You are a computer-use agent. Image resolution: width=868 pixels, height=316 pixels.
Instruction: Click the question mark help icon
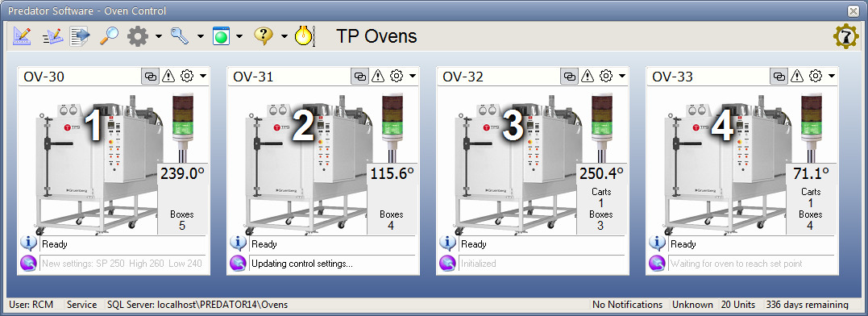click(x=264, y=36)
